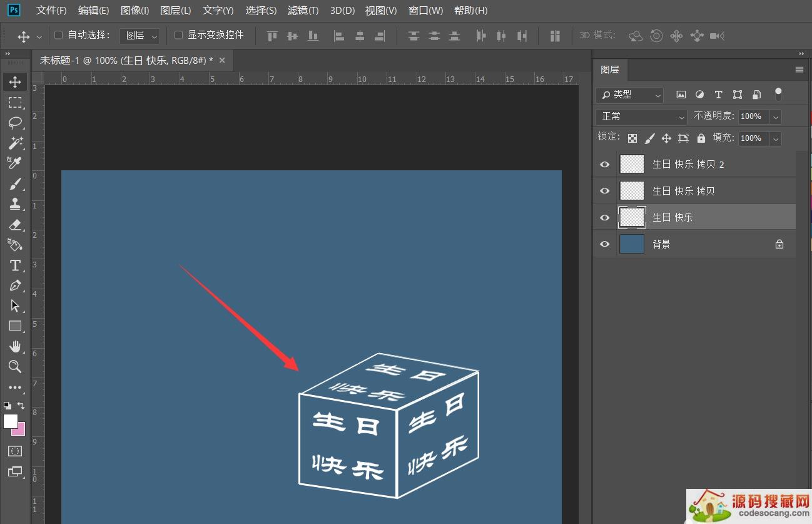The height and width of the screenshot is (524, 812).
Task: Hide the 背景 layer
Action: (x=604, y=244)
